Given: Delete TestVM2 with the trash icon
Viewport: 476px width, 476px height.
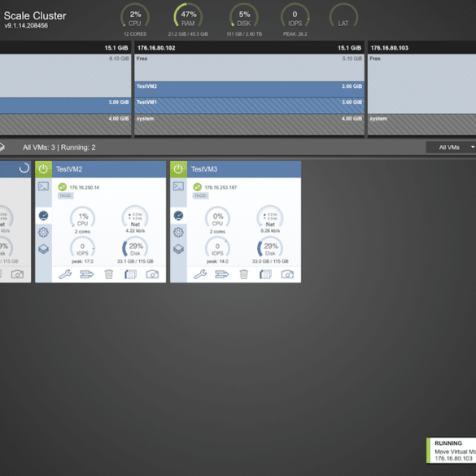Looking at the screenshot, I should click(109, 274).
